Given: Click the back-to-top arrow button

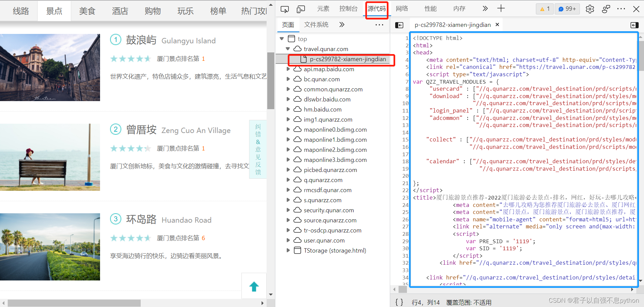Looking at the screenshot, I should coord(254,286).
